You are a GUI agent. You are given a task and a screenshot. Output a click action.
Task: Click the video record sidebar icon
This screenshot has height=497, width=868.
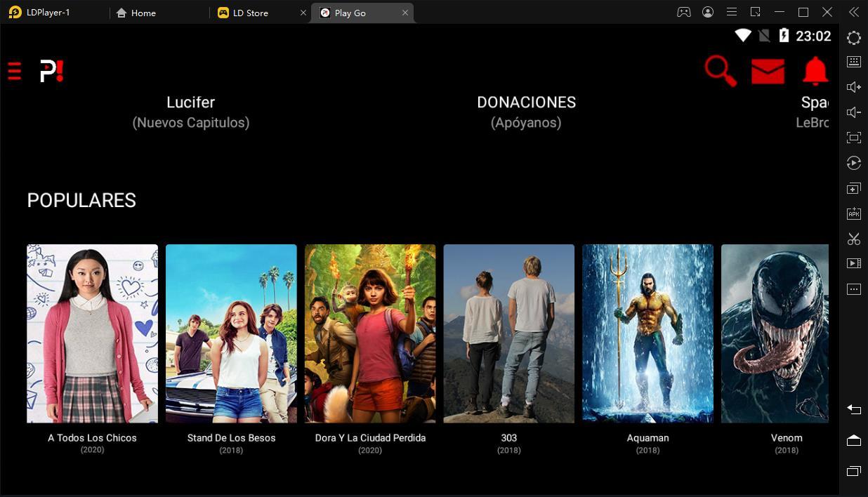pos(854,264)
